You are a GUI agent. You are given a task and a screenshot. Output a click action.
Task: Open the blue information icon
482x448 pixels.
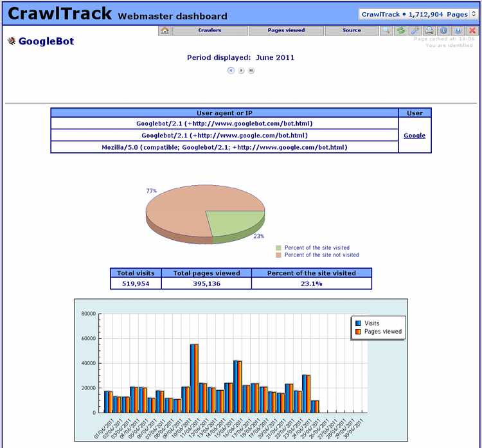(x=443, y=30)
